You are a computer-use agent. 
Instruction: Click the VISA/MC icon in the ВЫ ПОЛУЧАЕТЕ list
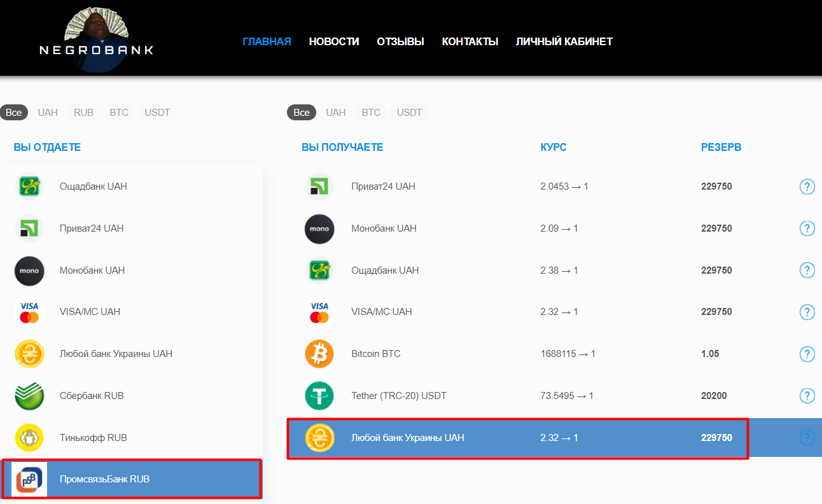coord(319,312)
